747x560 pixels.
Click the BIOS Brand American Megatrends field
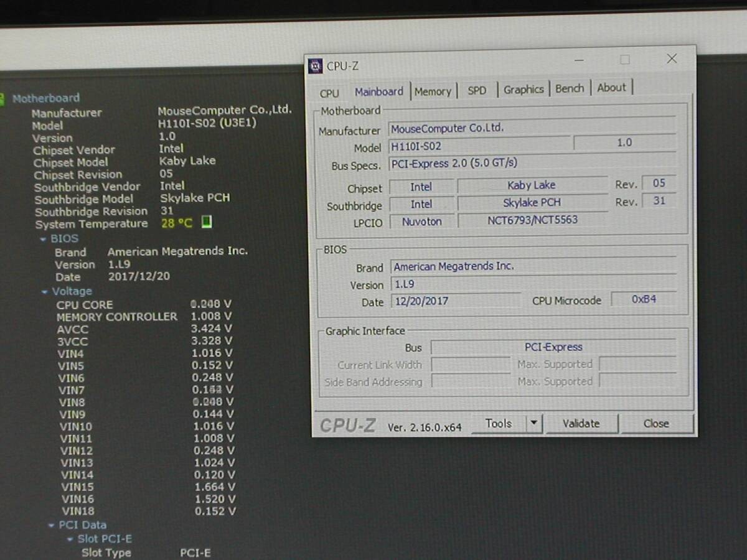click(x=534, y=266)
